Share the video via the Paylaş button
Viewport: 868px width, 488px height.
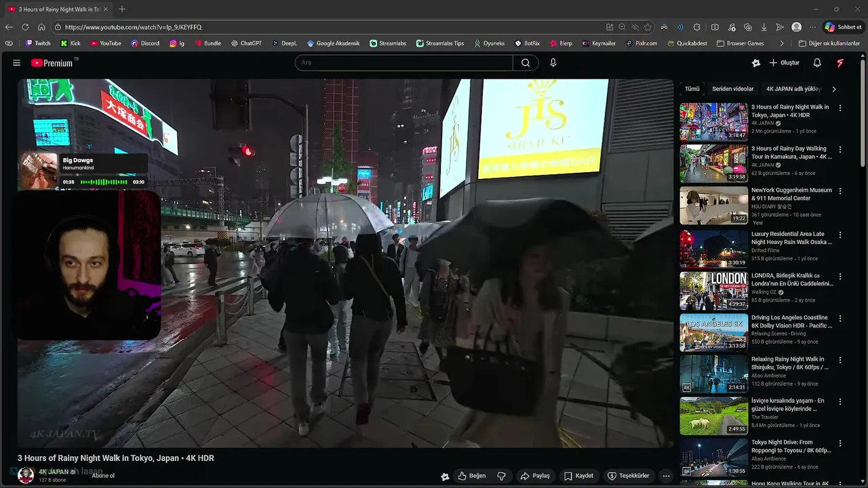click(534, 476)
